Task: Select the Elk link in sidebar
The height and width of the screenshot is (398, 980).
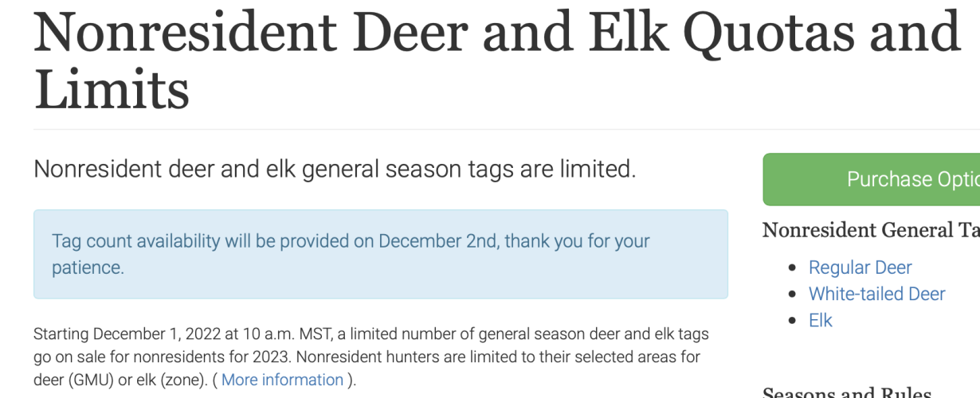Action: [x=821, y=320]
